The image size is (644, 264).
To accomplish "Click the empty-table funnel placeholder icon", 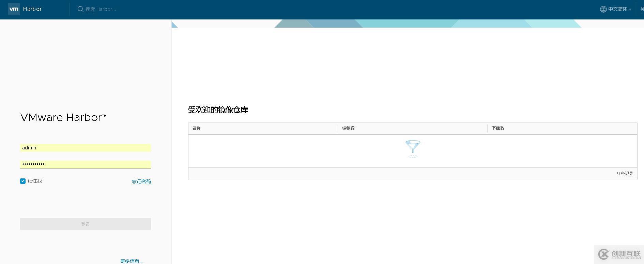I will pos(413,149).
